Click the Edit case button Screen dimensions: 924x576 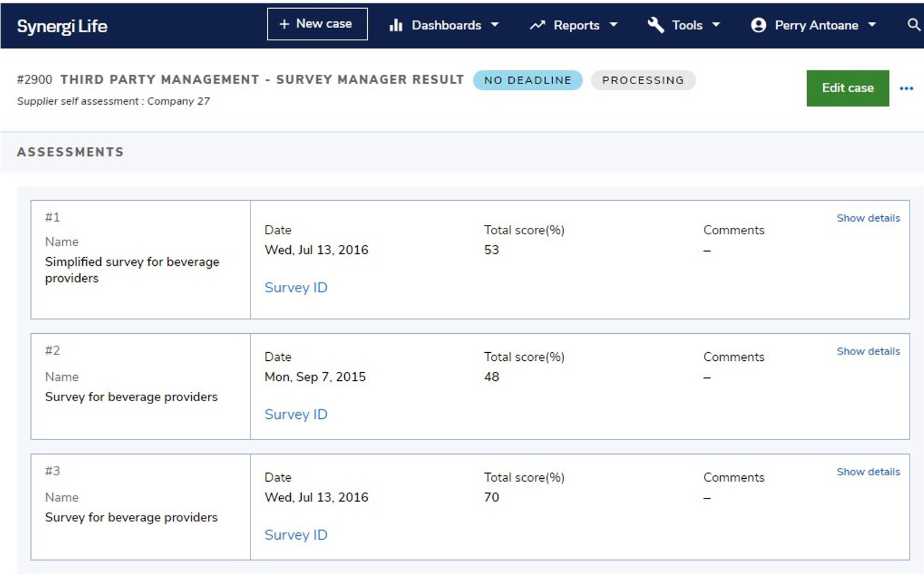pos(847,88)
